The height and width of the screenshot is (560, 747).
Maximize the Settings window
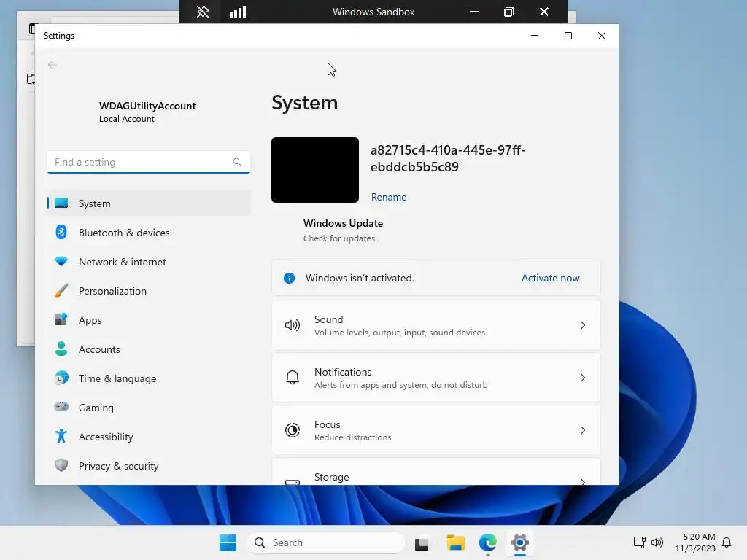pos(568,36)
